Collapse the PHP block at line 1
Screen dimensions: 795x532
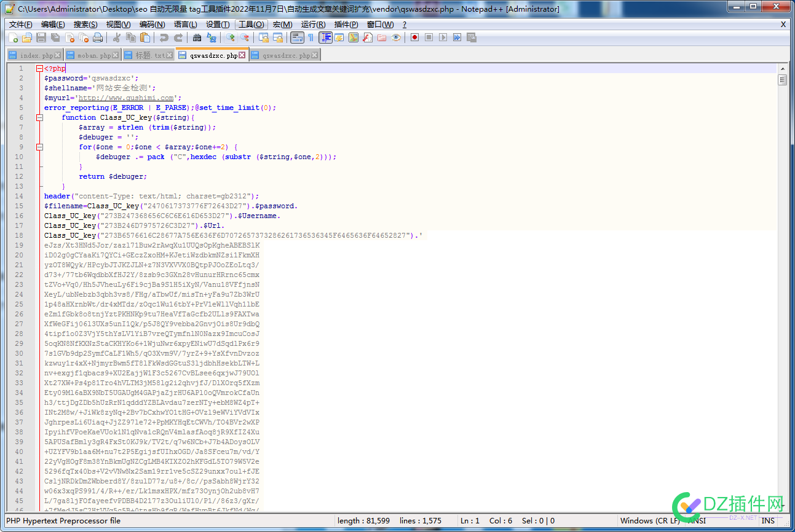coord(39,68)
